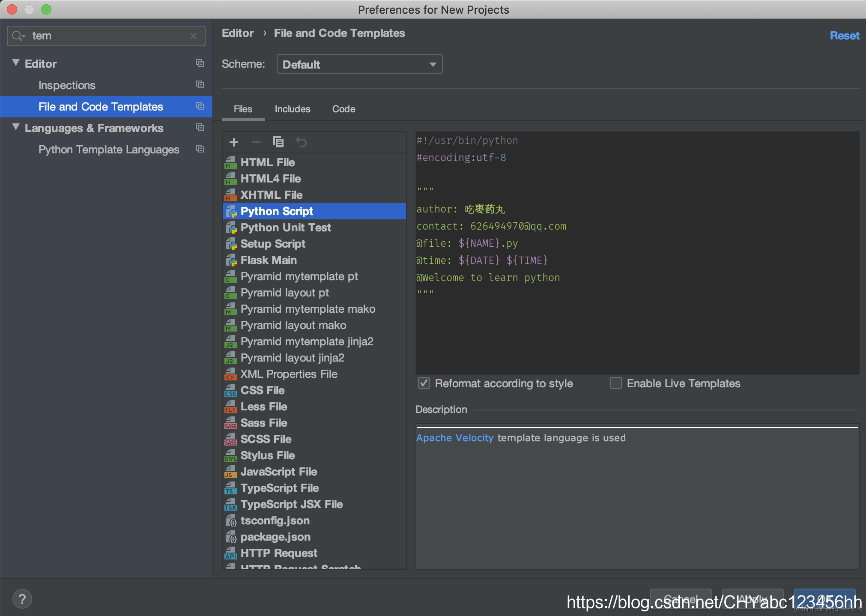866x616 pixels.
Task: Click the add template plus icon
Action: coord(234,142)
